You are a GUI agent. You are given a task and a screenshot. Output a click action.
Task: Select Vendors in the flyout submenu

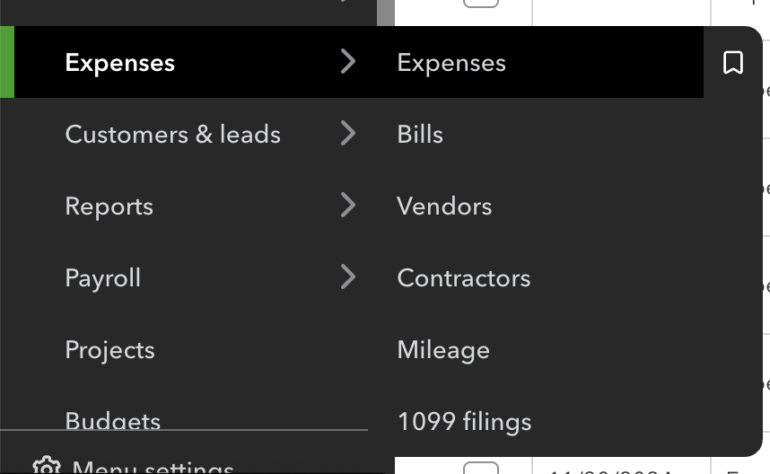click(444, 206)
